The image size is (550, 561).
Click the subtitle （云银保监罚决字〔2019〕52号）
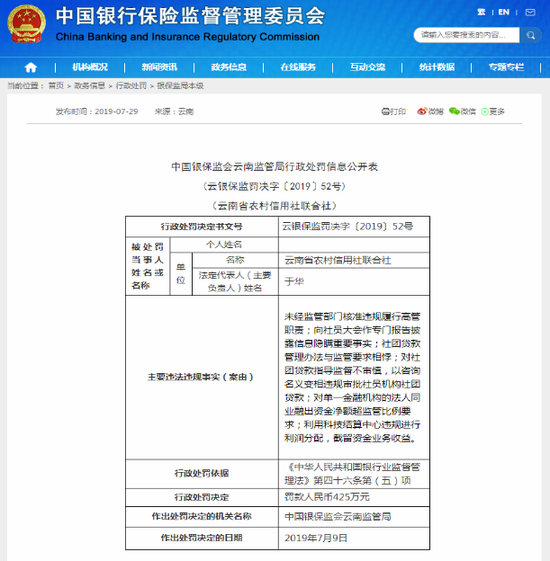[274, 186]
